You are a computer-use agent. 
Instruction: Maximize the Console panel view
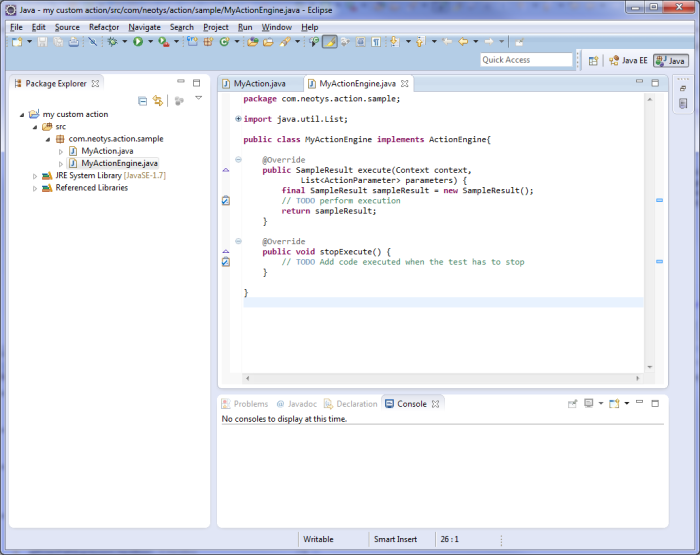tap(657, 404)
